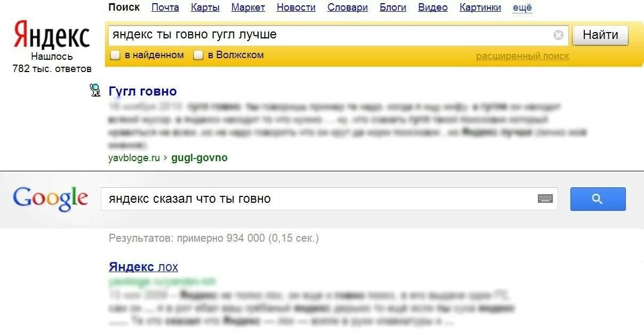Viewport: 644px width, 333px height.
Task: Go to the Почта service
Action: [x=165, y=7]
